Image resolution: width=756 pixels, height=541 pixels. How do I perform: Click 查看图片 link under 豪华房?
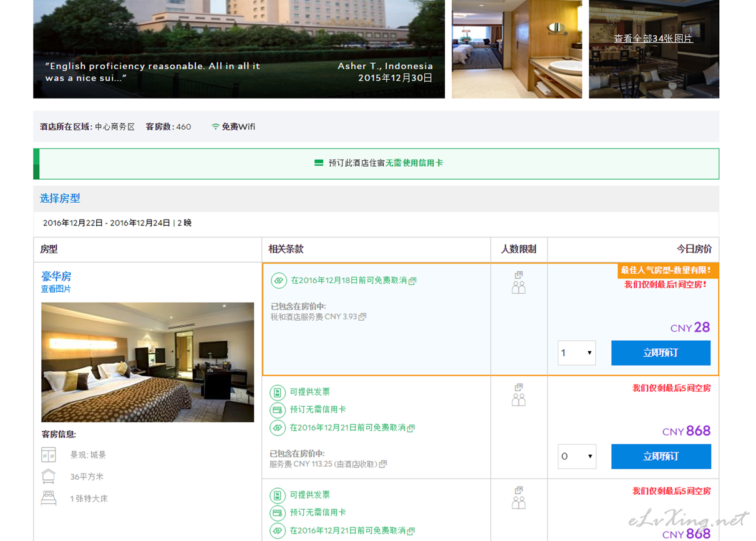click(56, 289)
